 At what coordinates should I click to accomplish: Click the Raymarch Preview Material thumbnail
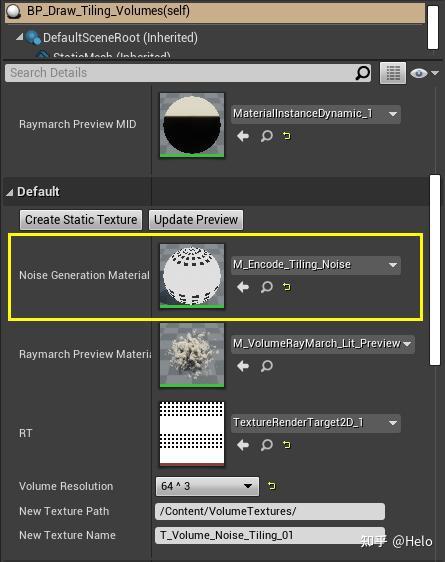(192, 355)
